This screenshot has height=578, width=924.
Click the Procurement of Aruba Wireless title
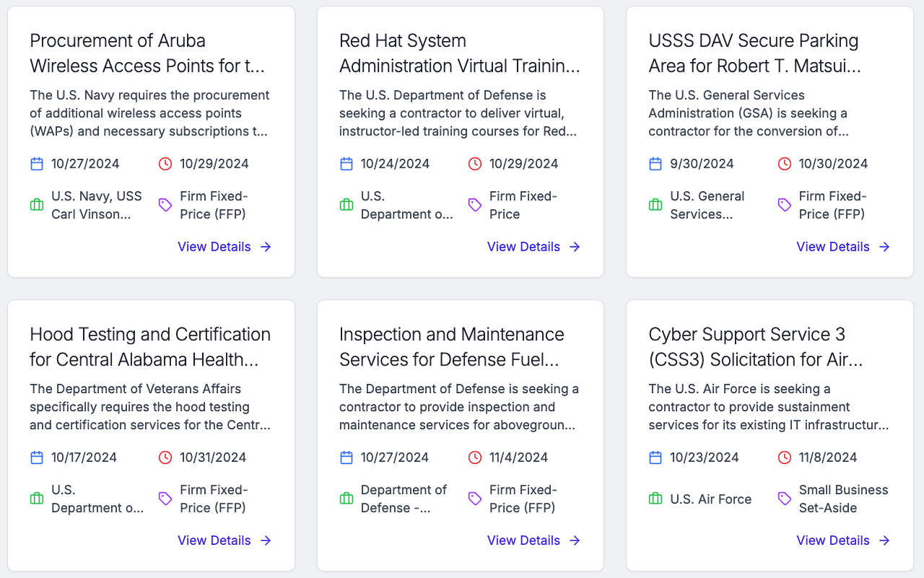[x=147, y=53]
